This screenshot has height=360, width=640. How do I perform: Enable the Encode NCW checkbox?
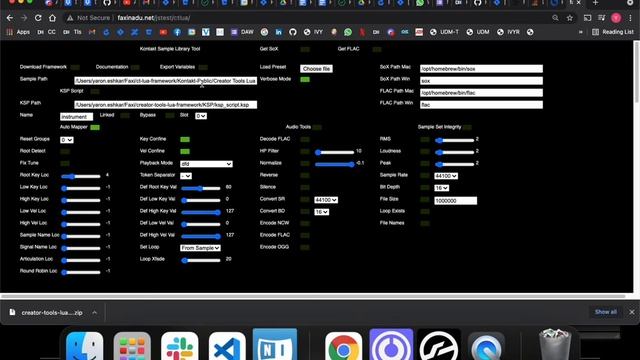point(305,223)
